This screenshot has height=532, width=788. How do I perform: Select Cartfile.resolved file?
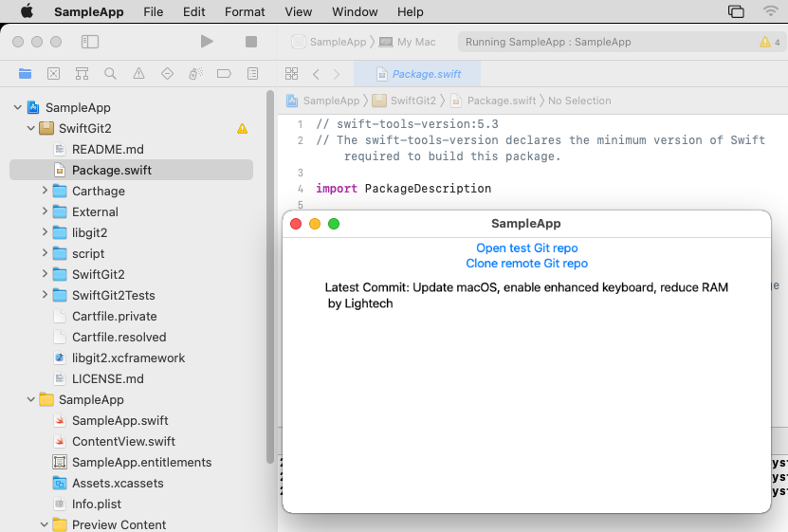coord(131,337)
